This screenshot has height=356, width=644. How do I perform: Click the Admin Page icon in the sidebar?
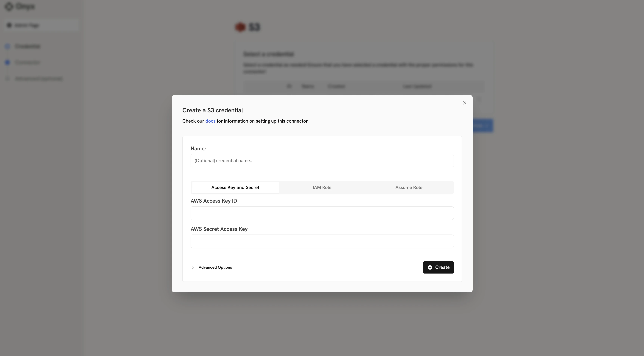click(x=9, y=25)
